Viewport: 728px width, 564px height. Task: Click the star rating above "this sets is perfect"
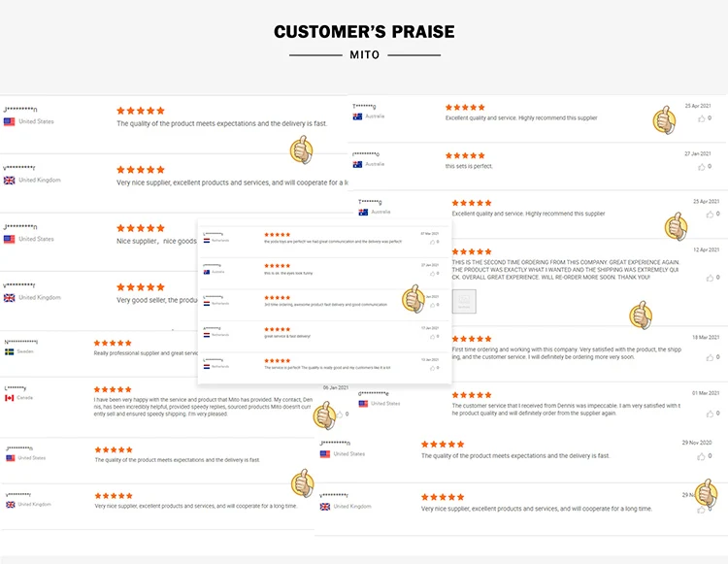(465, 155)
